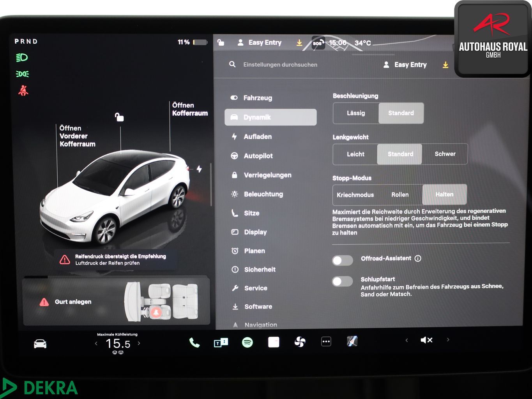The image size is (532, 399).
Task: Open the Reifendruck warning message
Action: 117,260
